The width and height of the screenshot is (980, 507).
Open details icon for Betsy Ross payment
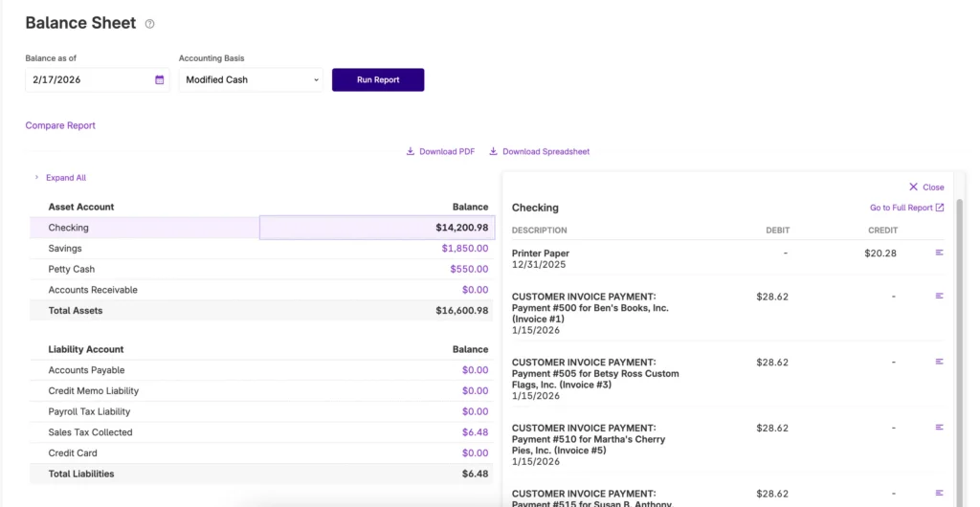pos(939,362)
